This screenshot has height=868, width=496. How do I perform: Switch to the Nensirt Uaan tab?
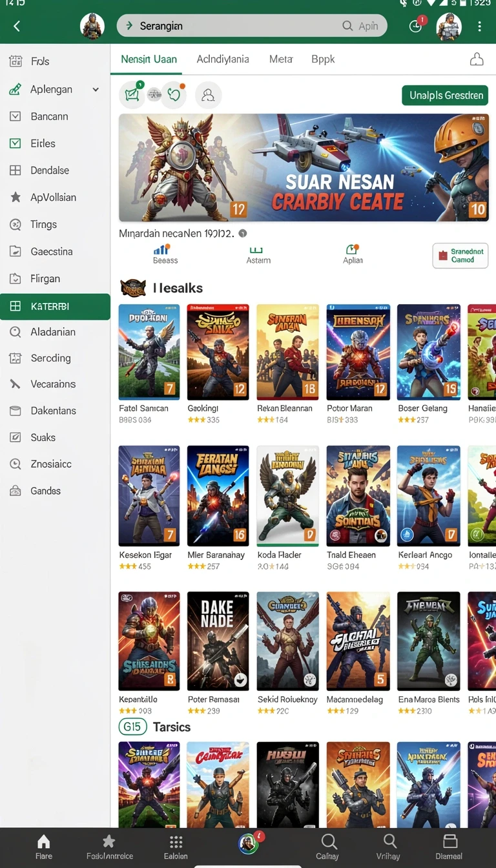(149, 59)
